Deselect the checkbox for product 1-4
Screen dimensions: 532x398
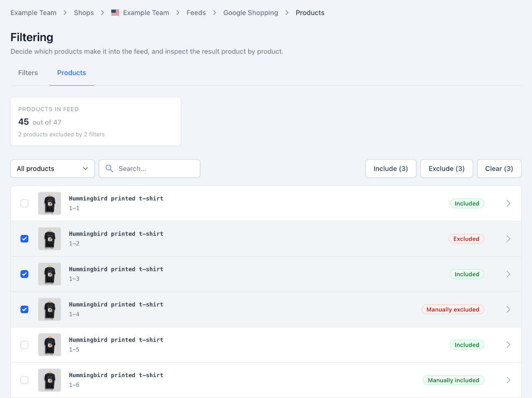coord(25,309)
